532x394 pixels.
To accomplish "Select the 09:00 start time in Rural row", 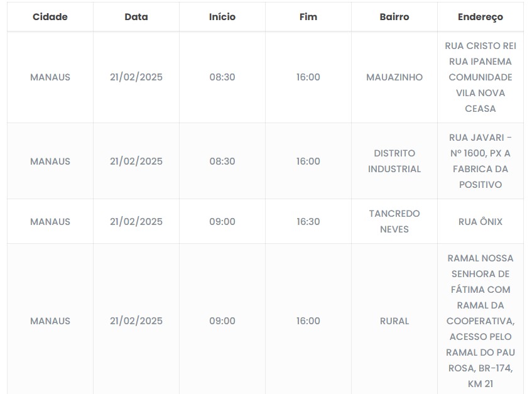I will tap(222, 321).
